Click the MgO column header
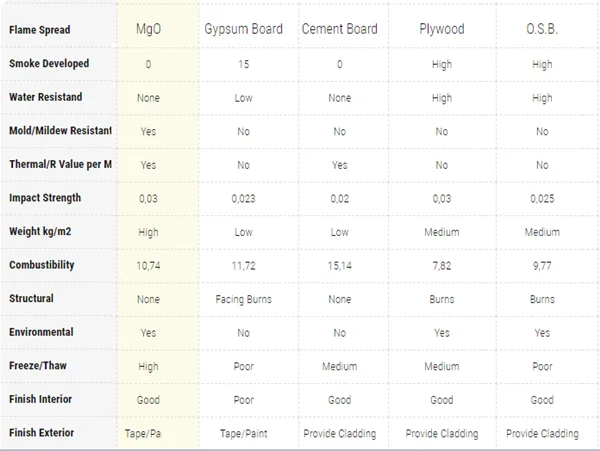 coord(148,29)
